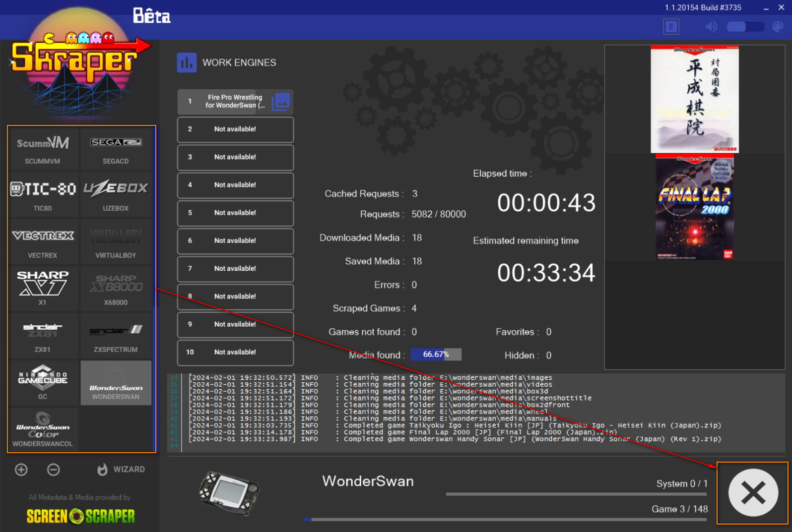Pick the Vectrex system tile
Viewport: 792px width, 532px height.
[x=43, y=243]
